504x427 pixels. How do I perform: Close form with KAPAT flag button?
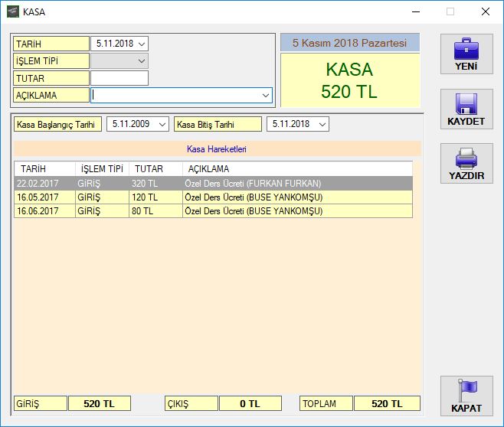[x=466, y=396]
